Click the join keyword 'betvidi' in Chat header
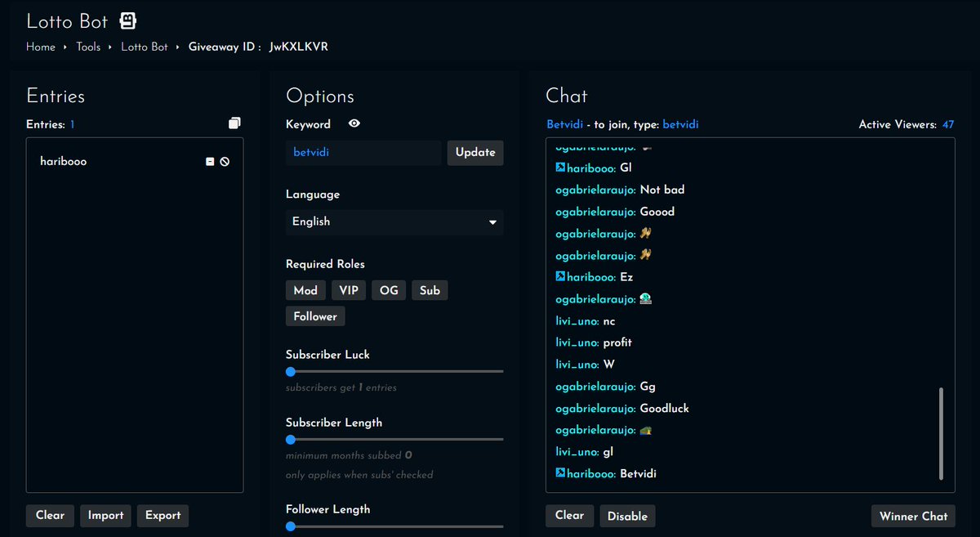 pos(680,124)
